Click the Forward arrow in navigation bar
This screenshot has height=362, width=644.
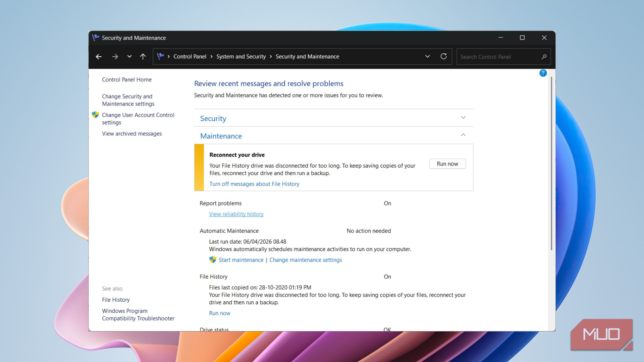(x=115, y=57)
